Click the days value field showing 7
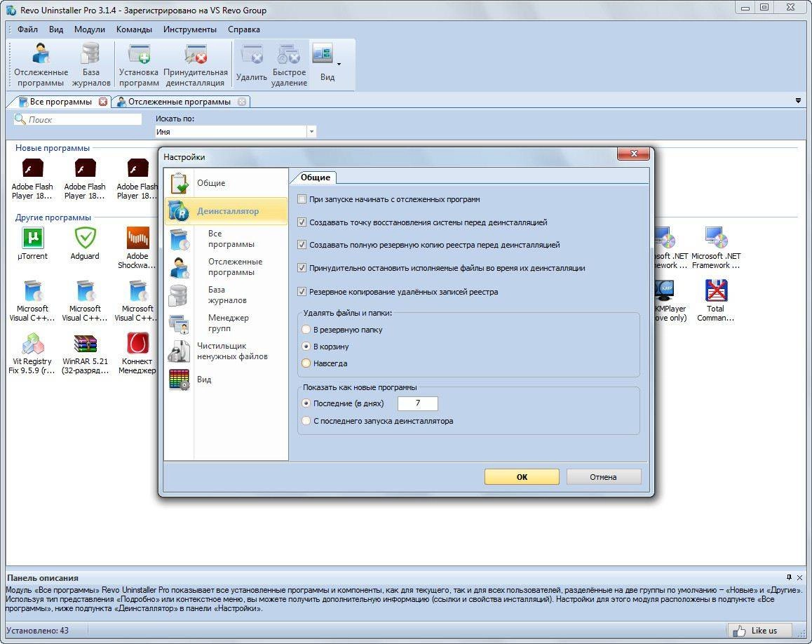The image size is (812, 644). (418, 403)
